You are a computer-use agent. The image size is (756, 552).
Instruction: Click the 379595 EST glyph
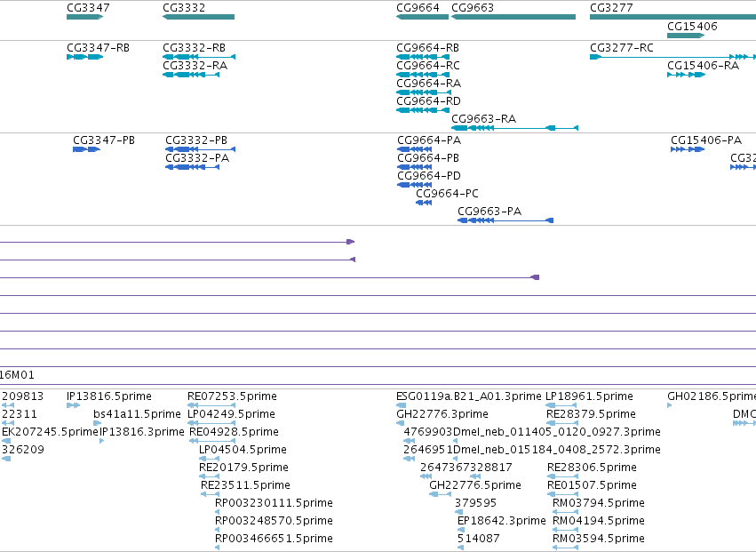pos(459,512)
